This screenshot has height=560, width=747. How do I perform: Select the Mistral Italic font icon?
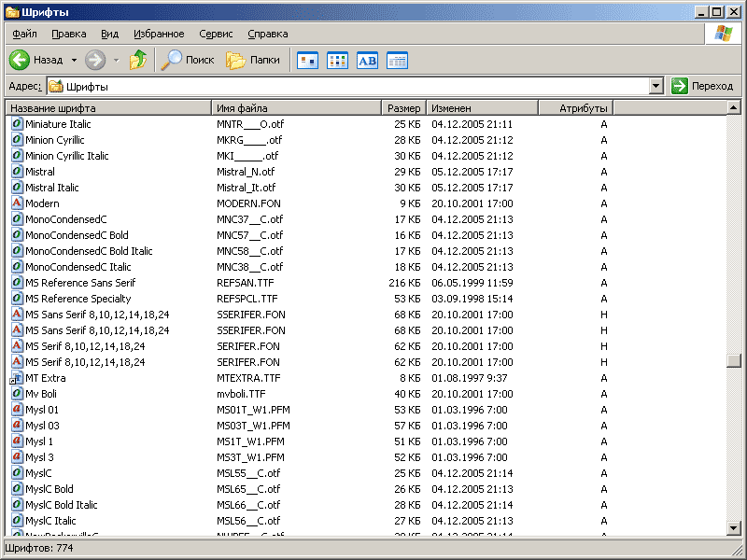(17, 188)
